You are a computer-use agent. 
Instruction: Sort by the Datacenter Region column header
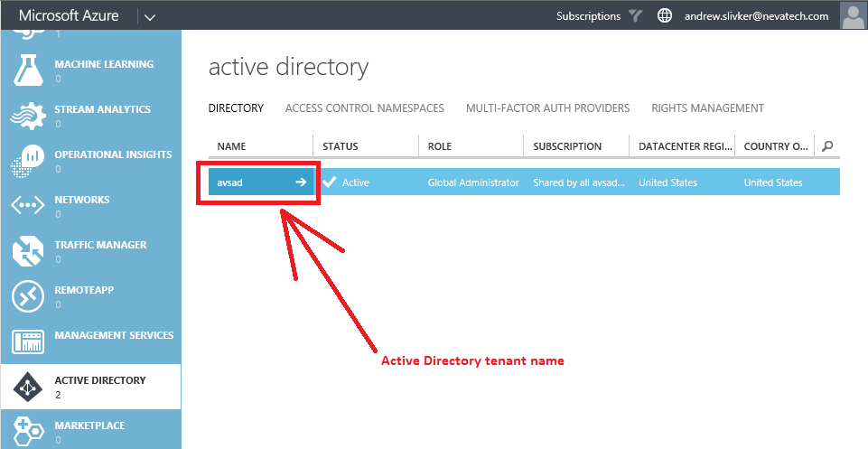tap(686, 146)
